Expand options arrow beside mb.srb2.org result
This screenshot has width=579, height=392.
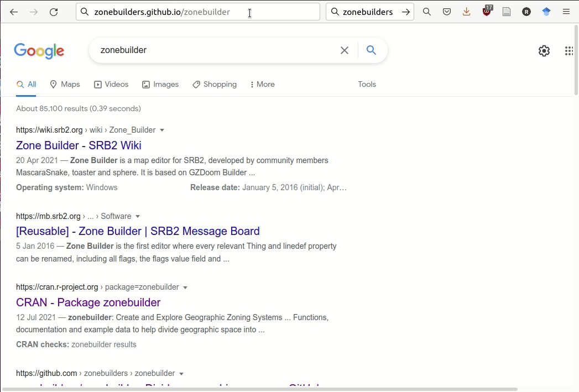(138, 217)
